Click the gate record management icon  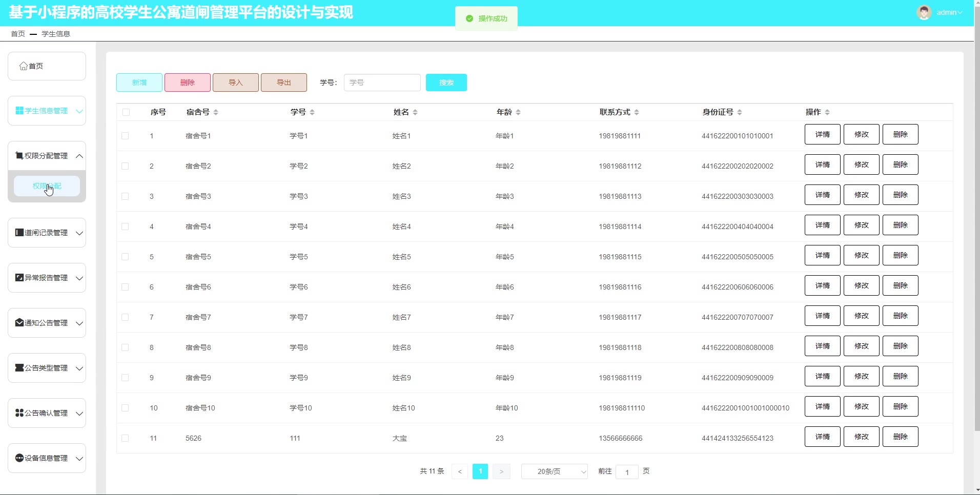(x=19, y=233)
